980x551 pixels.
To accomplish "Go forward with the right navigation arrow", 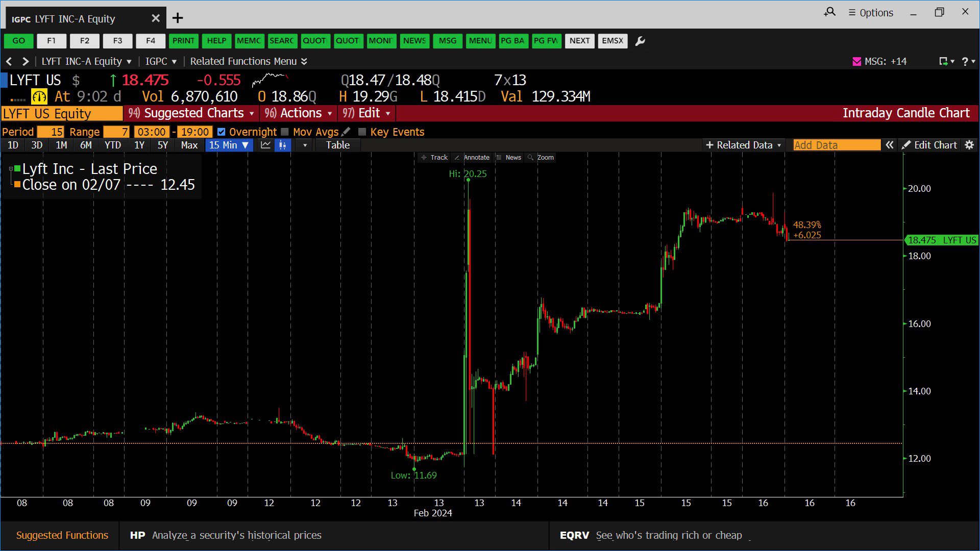I will [x=25, y=61].
